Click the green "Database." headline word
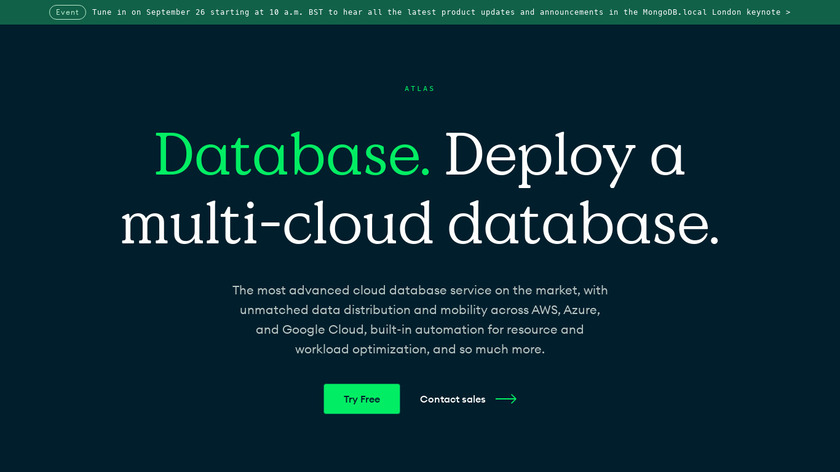 292,154
